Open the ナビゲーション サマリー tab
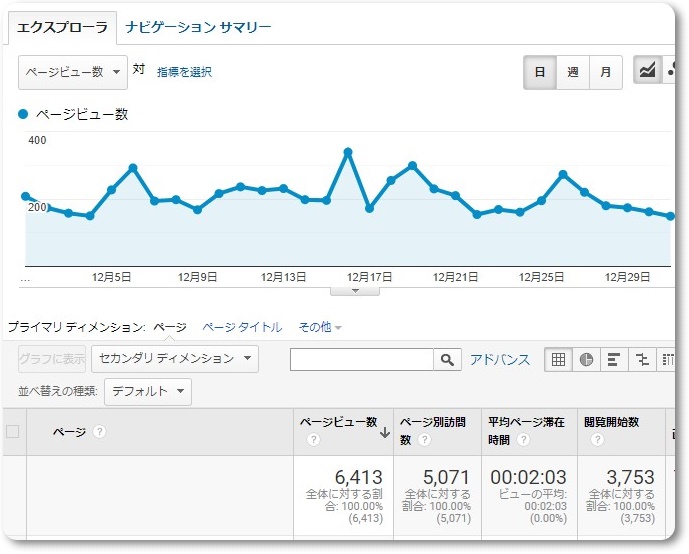Screen dimensions: 689x554 [x=198, y=27]
